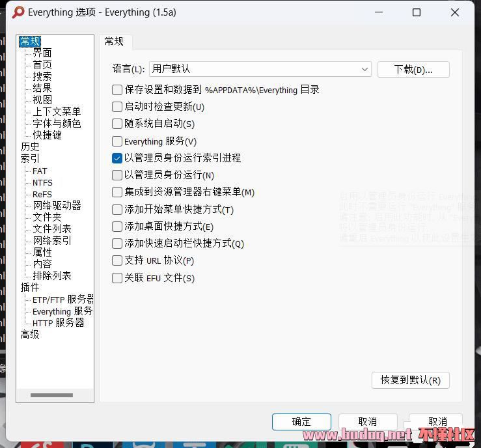Select 插件 category in the tree
Viewport: 481px width, 448px height.
pos(30,287)
